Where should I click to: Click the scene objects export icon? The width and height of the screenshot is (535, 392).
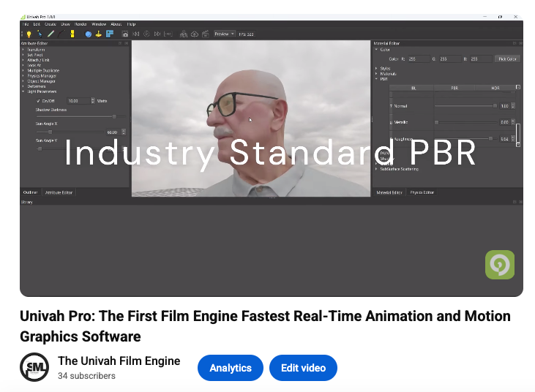coord(184,34)
